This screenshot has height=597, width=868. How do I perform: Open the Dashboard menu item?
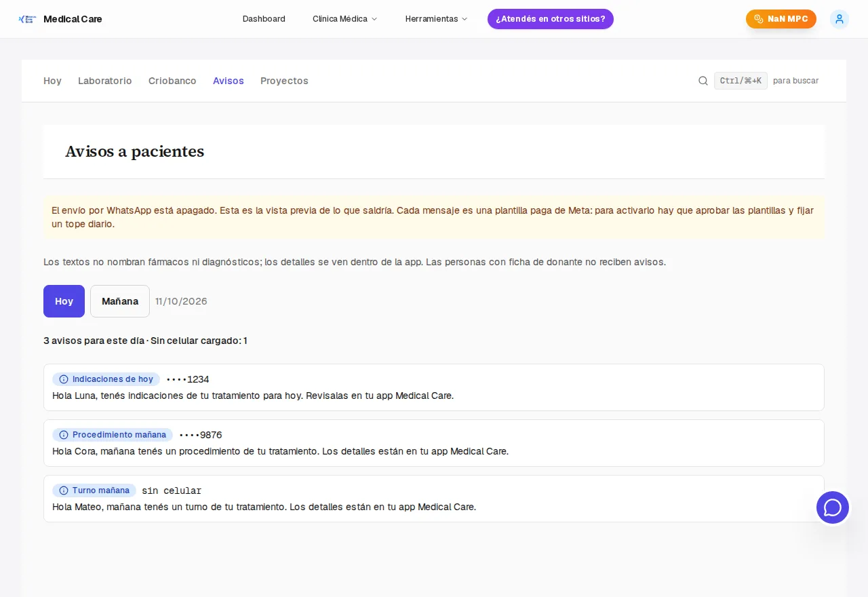[264, 19]
